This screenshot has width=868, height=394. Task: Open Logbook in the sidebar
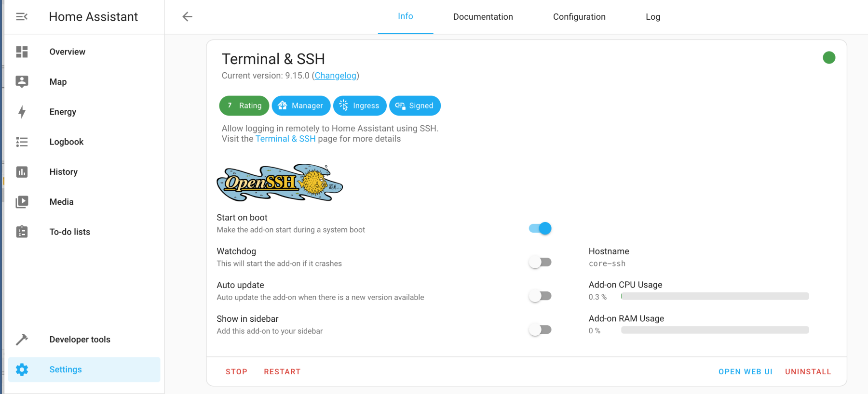click(x=84, y=142)
